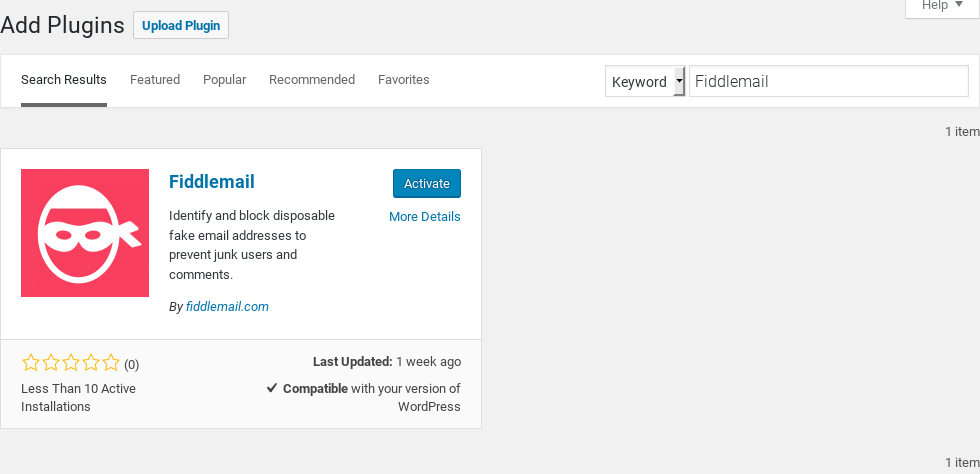The height and width of the screenshot is (474, 980).
Task: Activate the Fiddlemail plugin
Action: [427, 183]
